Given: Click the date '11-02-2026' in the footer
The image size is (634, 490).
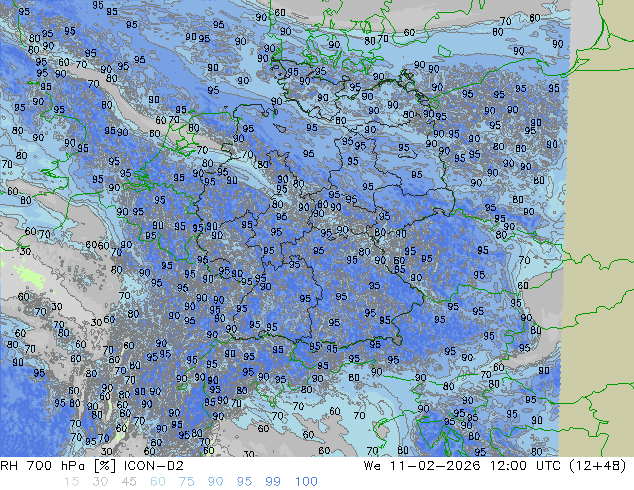Looking at the screenshot, I should [435, 466].
